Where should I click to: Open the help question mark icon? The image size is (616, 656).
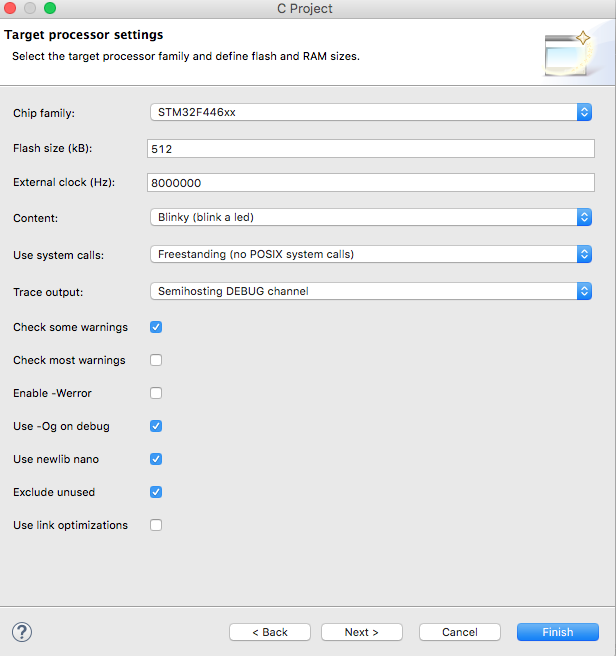click(x=22, y=632)
